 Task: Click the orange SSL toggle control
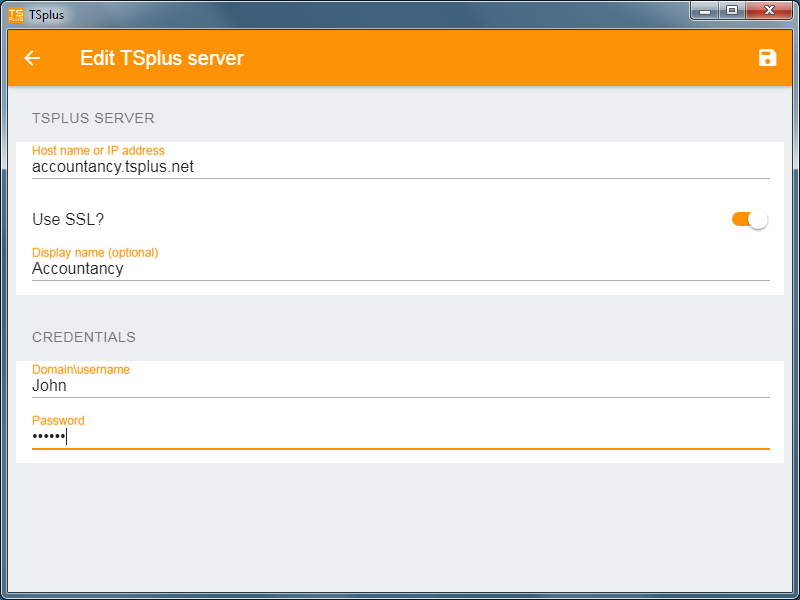pos(748,218)
